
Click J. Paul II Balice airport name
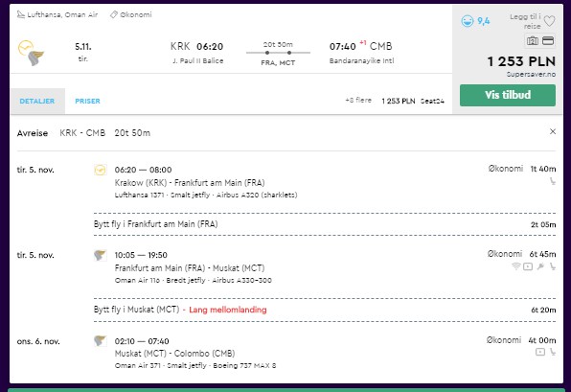(198, 60)
